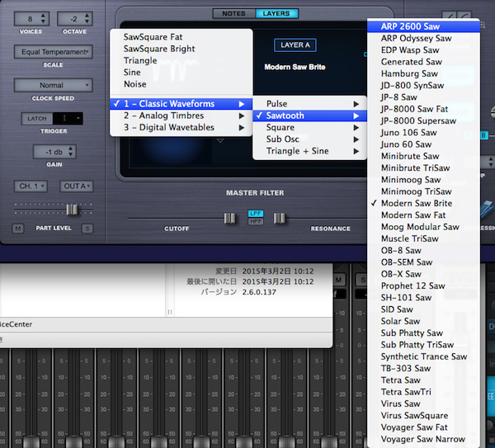Image resolution: width=495 pixels, height=448 pixels.
Task: Select ARP 2600 Saw waveform
Action: click(x=424, y=26)
